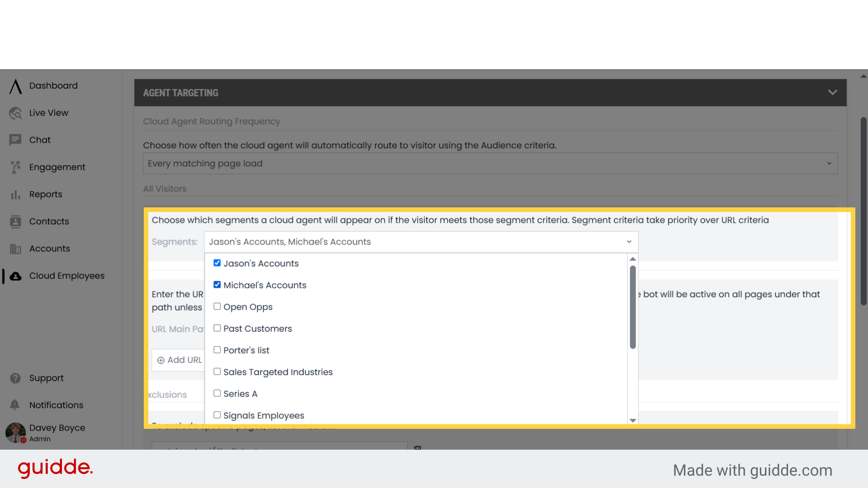Click the Contacts sidebar icon
The image size is (868, 488).
point(16,221)
